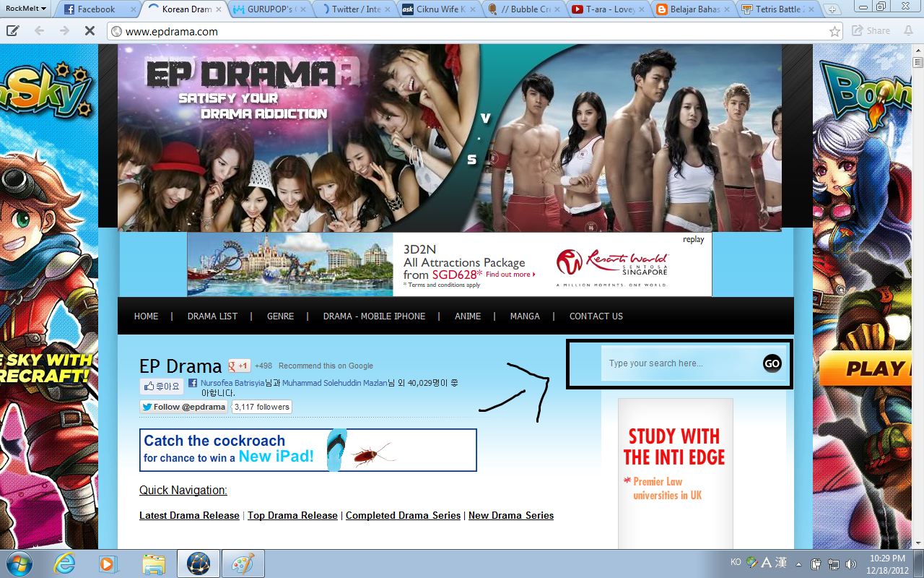Image resolution: width=924 pixels, height=578 pixels.
Task: Go forward to next page
Action: [x=64, y=31]
